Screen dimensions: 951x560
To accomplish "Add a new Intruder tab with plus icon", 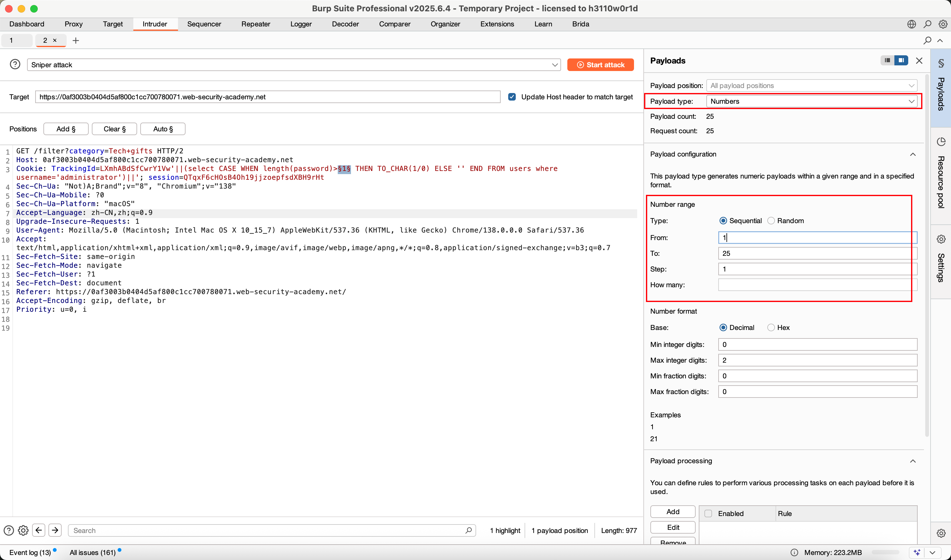I will pos(76,40).
